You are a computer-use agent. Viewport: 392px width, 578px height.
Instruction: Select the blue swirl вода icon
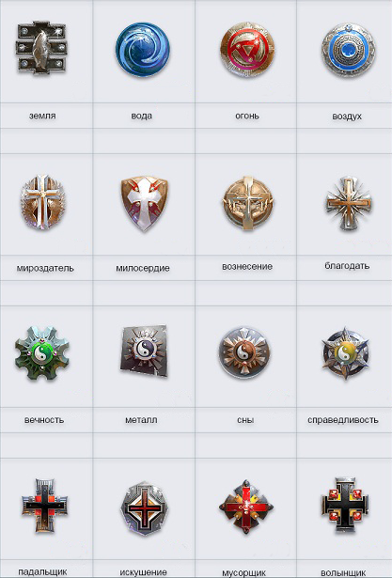pos(143,50)
